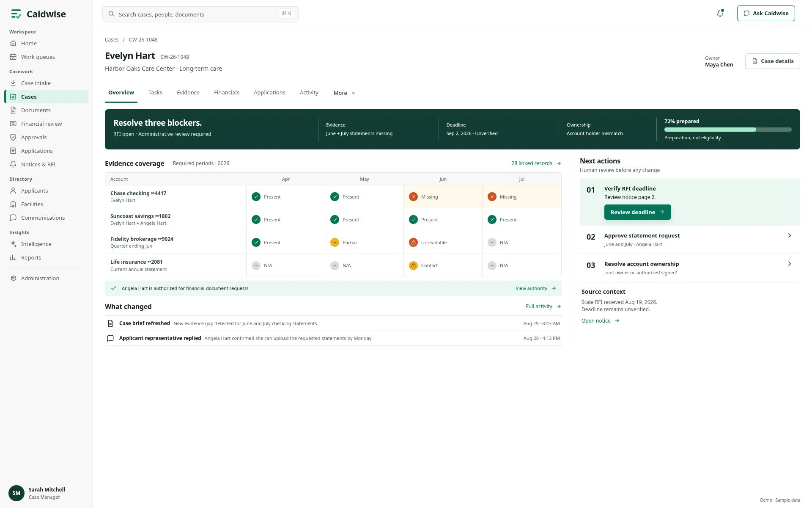Expand Approve statement request action

(x=690, y=240)
